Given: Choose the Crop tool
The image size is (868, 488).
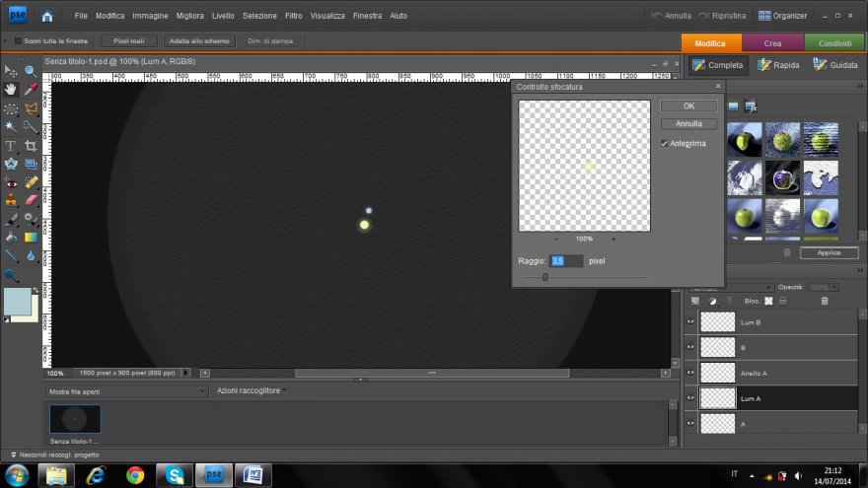Looking at the screenshot, I should [31, 146].
